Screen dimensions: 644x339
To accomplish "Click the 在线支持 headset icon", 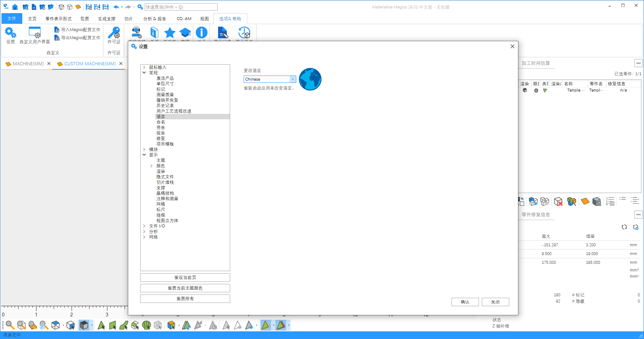I will [x=136, y=33].
